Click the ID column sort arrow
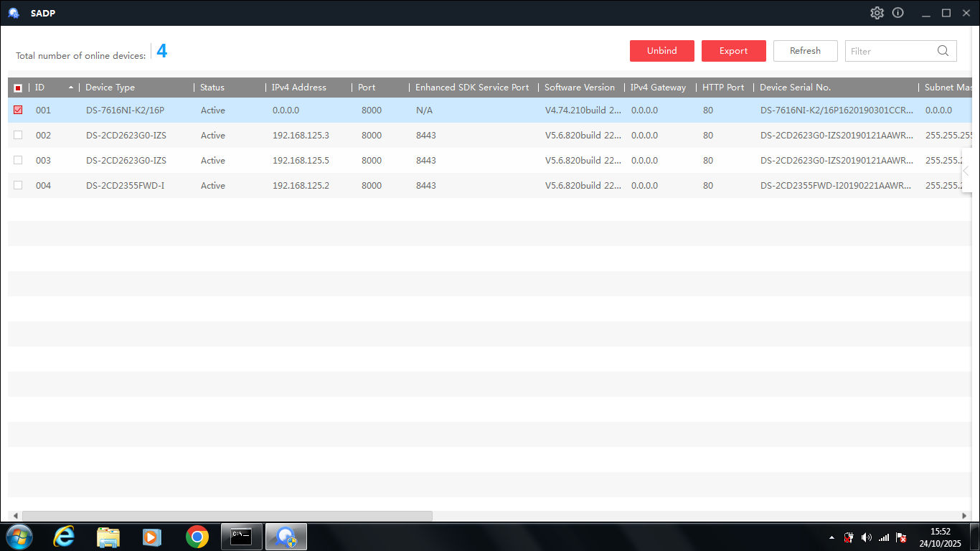Screen dimensions: 980x551 71,88
